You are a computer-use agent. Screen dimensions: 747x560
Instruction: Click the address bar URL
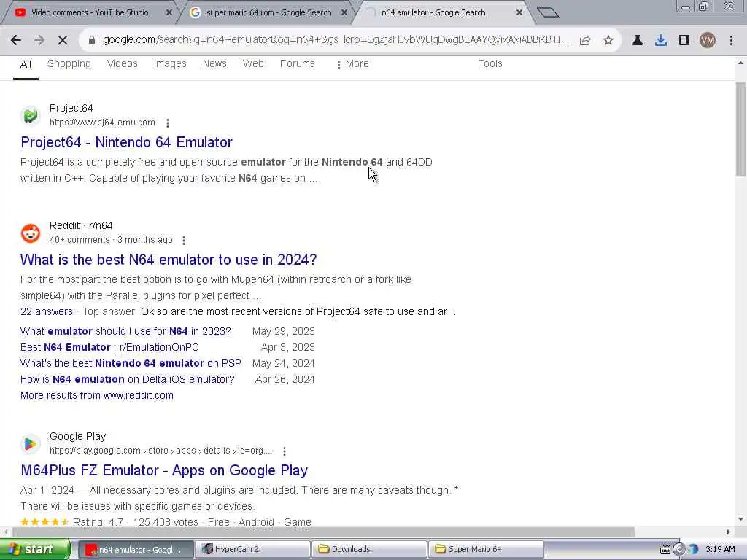click(336, 40)
